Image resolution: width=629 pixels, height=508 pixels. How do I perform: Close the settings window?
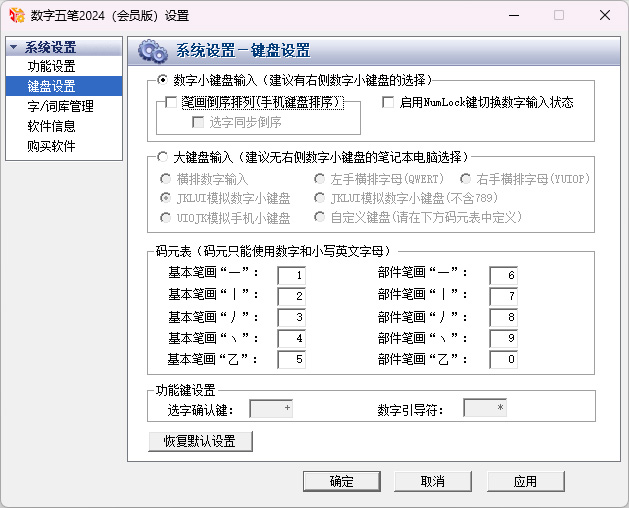[x=605, y=15]
